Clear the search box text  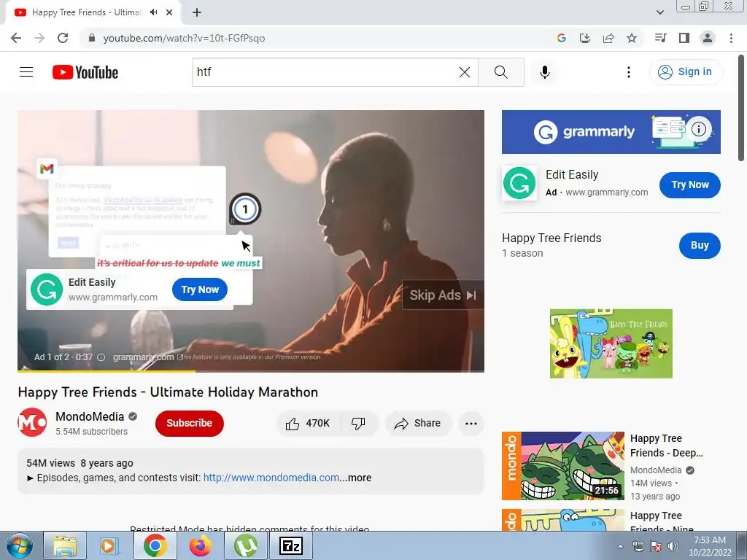point(465,72)
